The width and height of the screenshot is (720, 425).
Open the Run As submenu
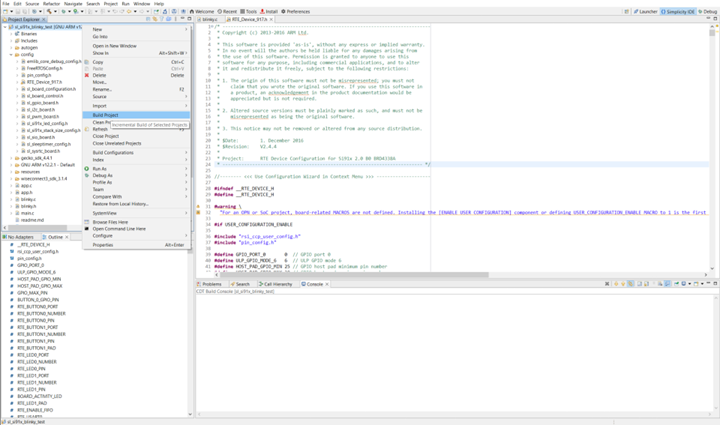100,168
